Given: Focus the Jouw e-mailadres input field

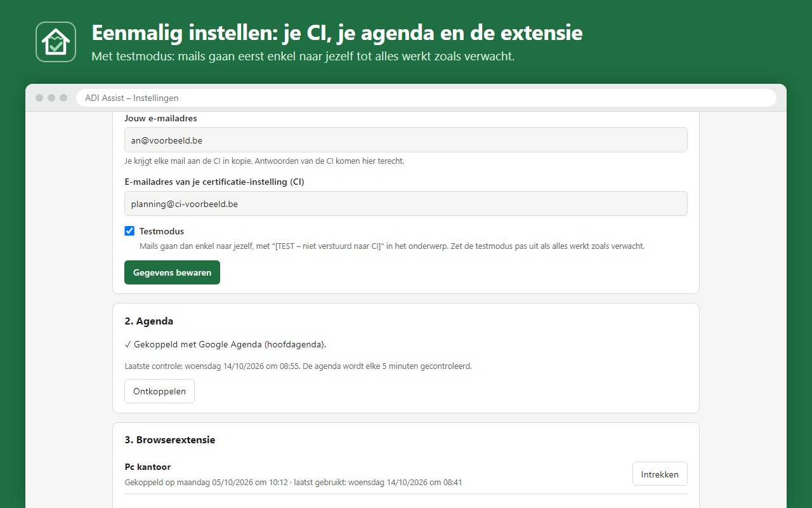Looking at the screenshot, I should coord(406,140).
